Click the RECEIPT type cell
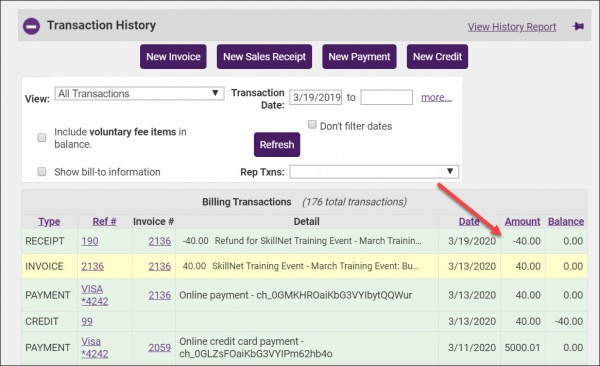Image resolution: width=600 pixels, height=366 pixels. (44, 241)
